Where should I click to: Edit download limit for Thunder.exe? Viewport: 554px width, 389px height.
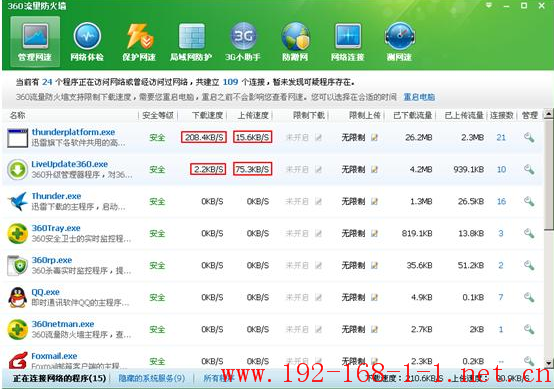point(318,202)
